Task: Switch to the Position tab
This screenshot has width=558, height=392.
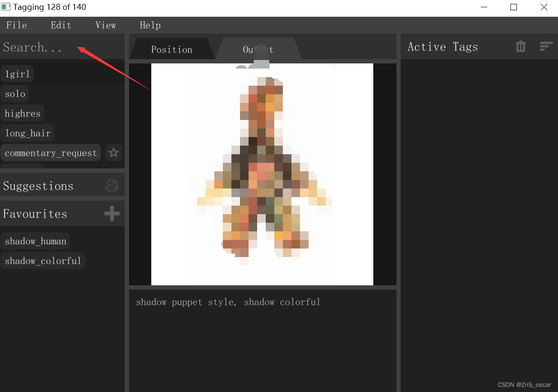Action: pos(171,49)
